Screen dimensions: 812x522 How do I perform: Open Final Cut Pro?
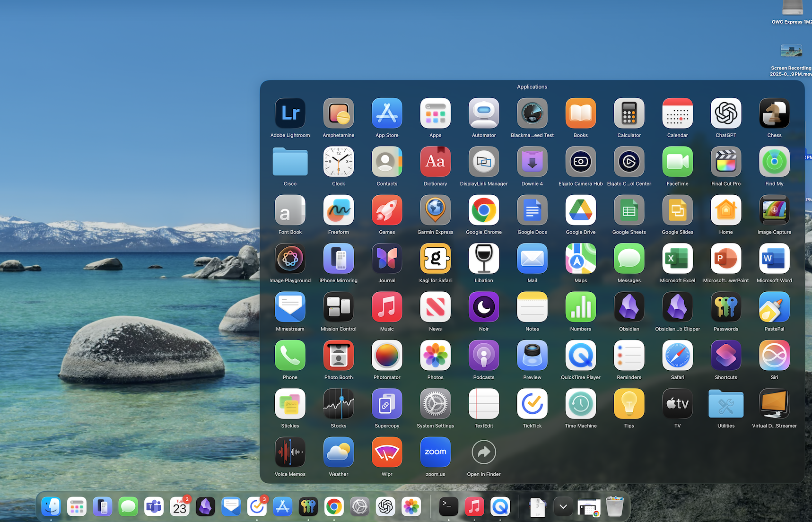pyautogui.click(x=725, y=162)
